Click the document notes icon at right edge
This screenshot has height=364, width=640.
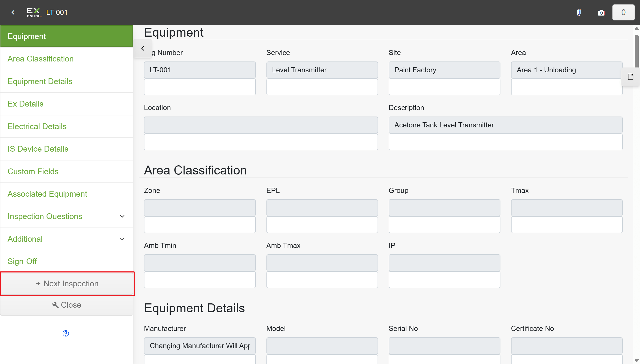coord(630,77)
